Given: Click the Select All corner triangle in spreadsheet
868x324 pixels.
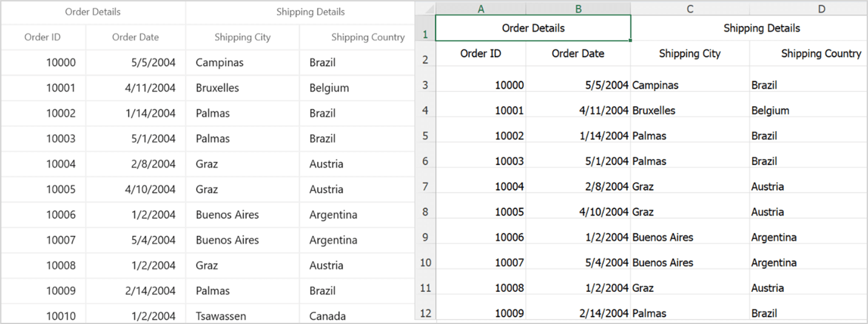Looking at the screenshot, I should click(426, 8).
